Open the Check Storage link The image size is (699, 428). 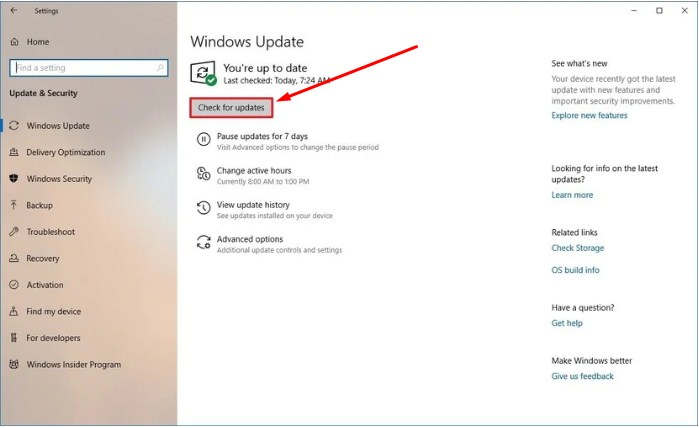[577, 248]
